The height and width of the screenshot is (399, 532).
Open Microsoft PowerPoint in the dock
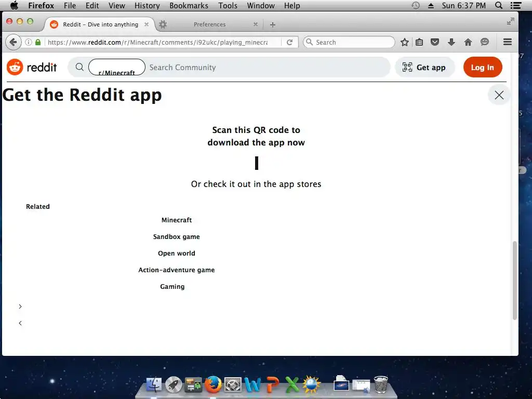pos(272,385)
